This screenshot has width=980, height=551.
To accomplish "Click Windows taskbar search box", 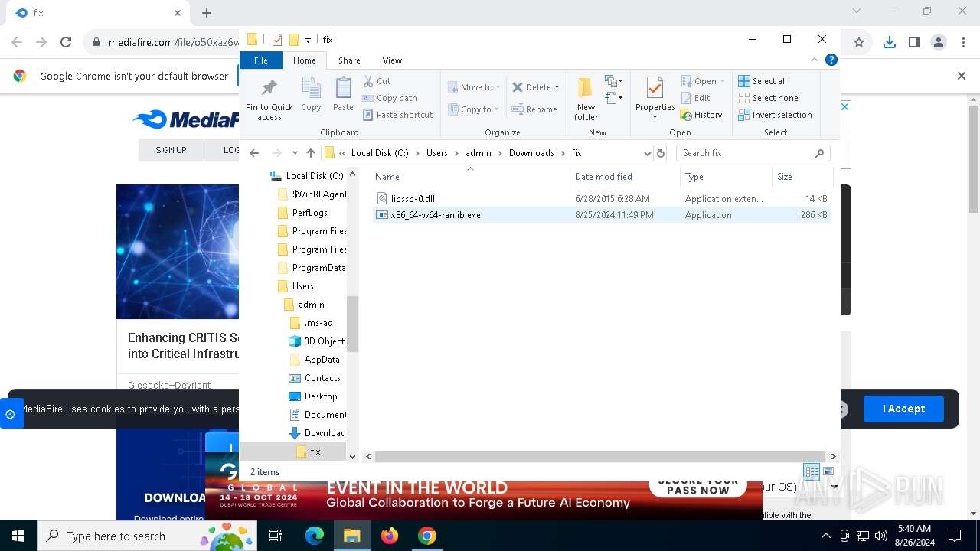I will pos(147,536).
